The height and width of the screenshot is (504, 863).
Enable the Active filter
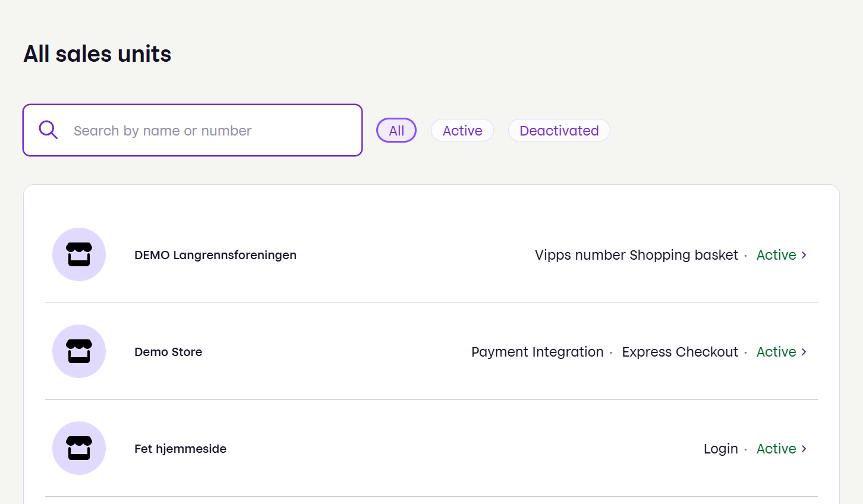click(462, 130)
